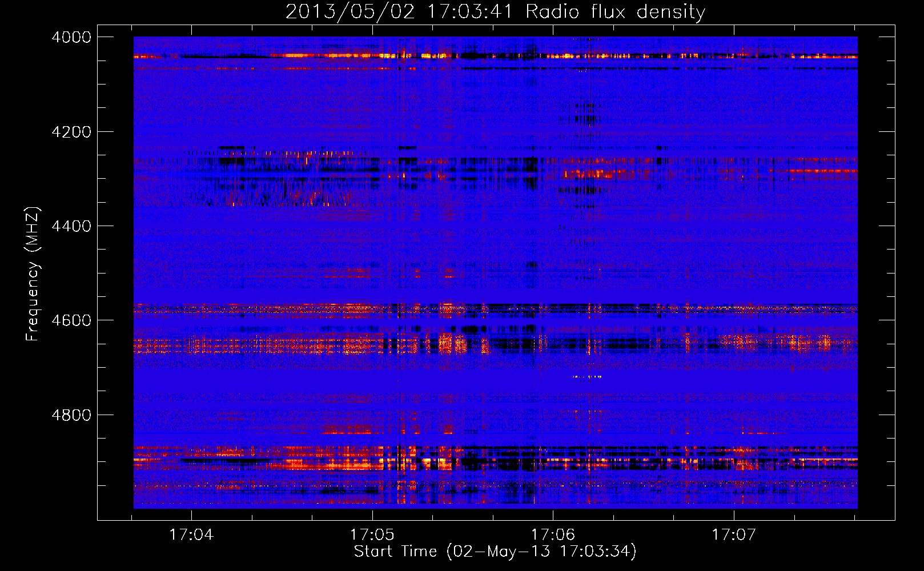
Task: Click the 'Frequency (MHZ)' y-axis title
Action: (33, 274)
